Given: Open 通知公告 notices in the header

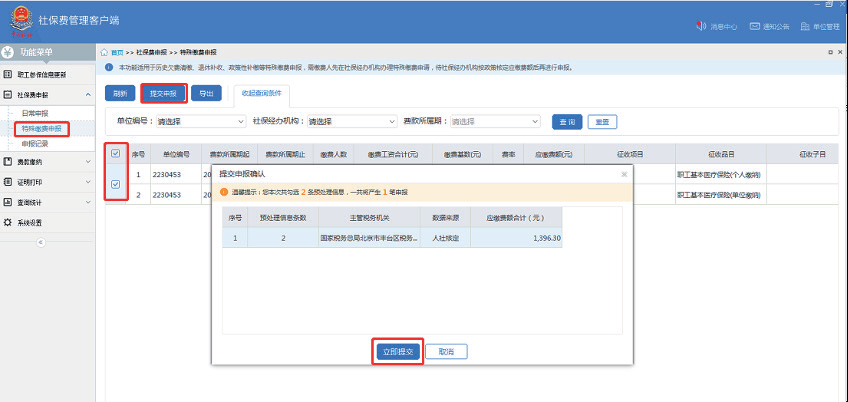Looking at the screenshot, I should point(754,26).
